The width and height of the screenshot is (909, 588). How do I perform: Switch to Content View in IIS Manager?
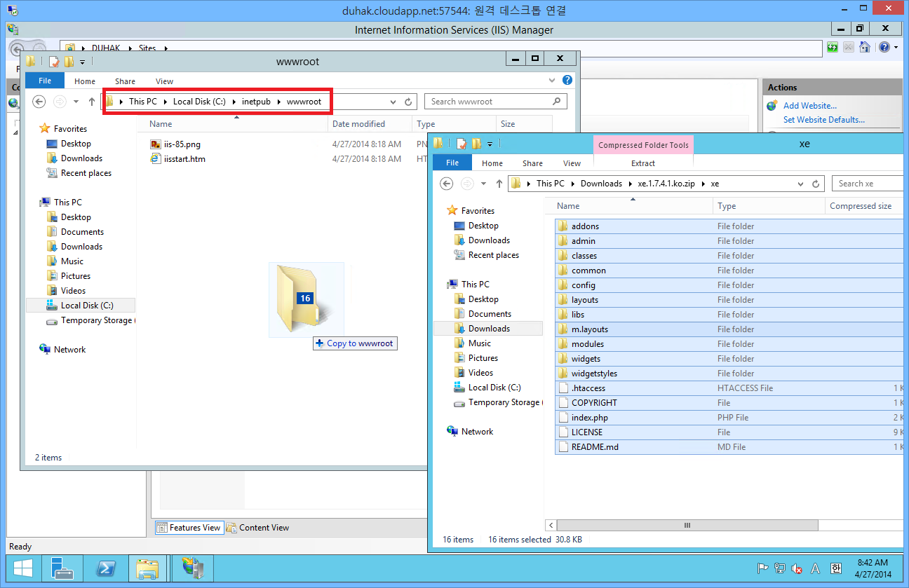click(257, 528)
